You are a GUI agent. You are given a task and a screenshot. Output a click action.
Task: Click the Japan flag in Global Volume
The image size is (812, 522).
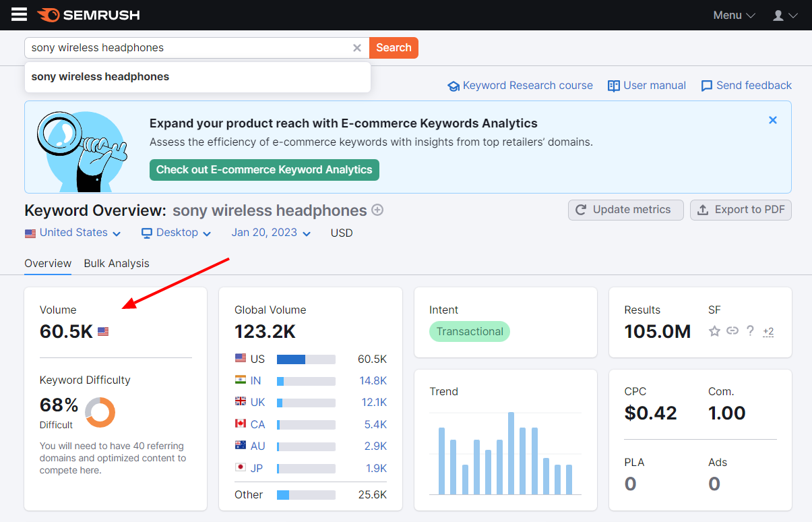[x=241, y=467]
